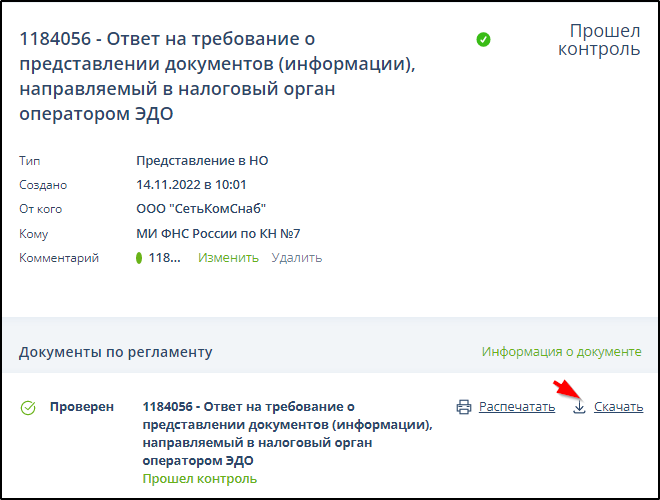Click Удалить to remove the comment
This screenshot has width=660, height=500.
point(296,258)
